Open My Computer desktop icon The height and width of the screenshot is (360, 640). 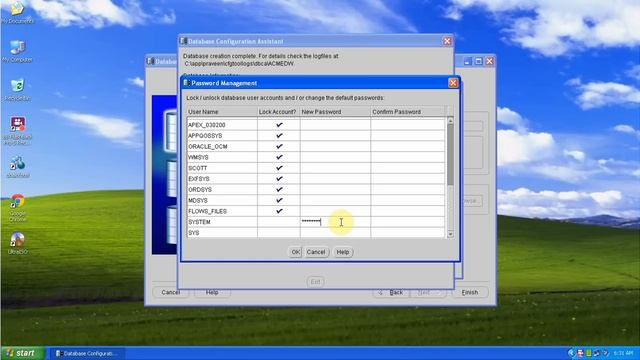pos(18,51)
